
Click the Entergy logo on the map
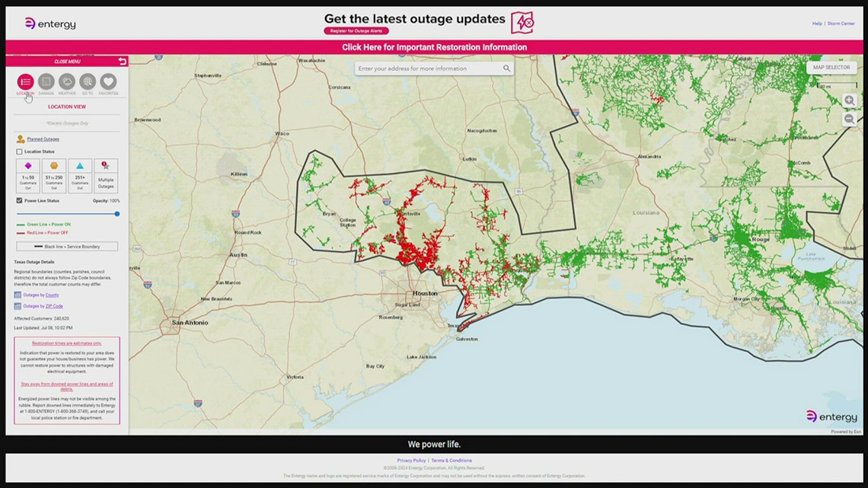click(x=831, y=416)
